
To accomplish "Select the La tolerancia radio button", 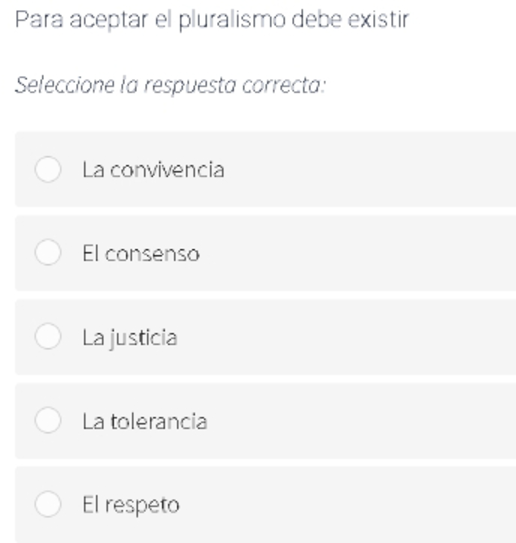I will coord(48,420).
